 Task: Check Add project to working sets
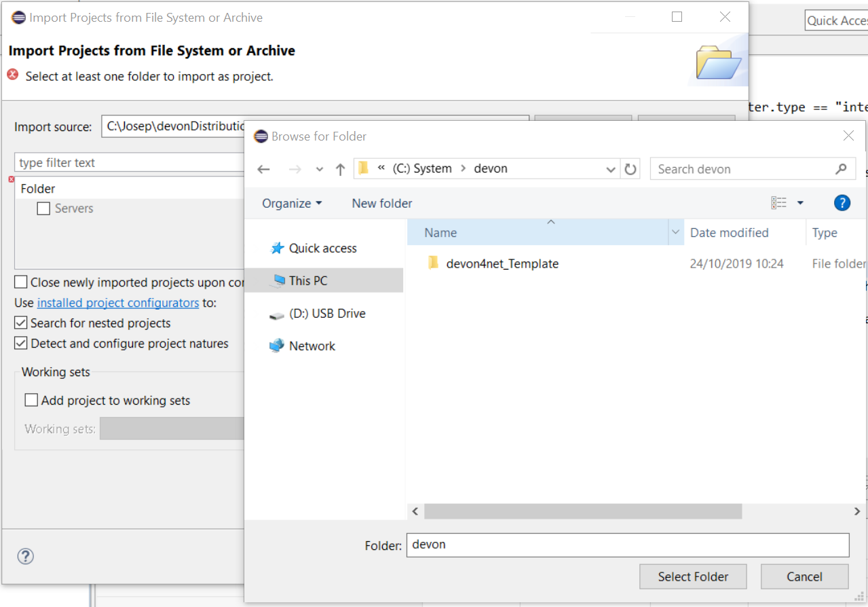click(31, 401)
